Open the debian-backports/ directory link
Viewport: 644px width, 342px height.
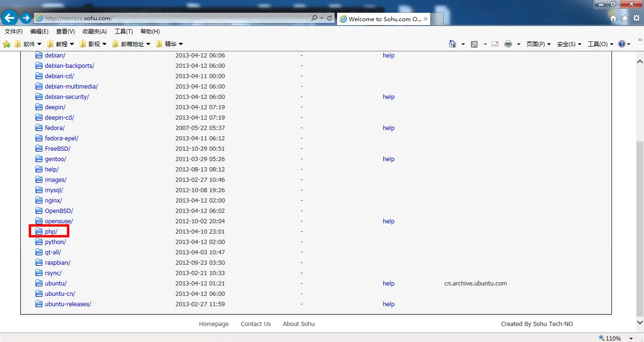coord(69,65)
